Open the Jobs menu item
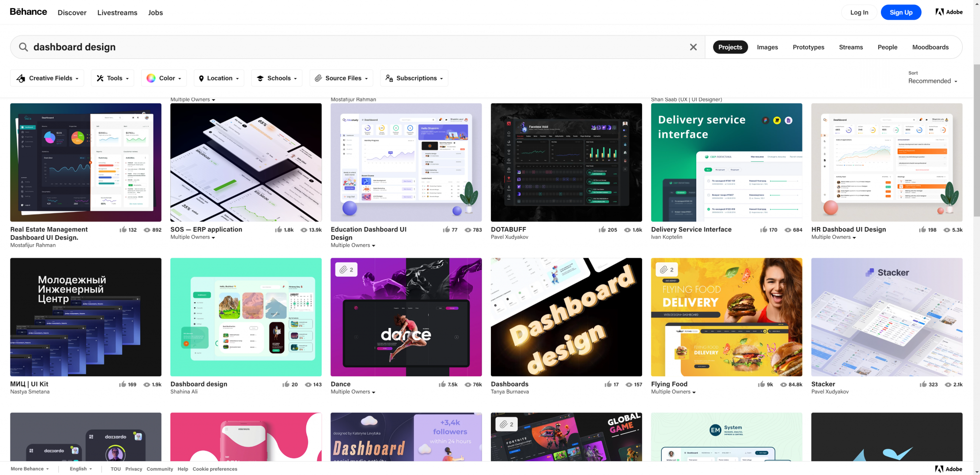Viewport: 980px width, 475px height. (x=155, y=12)
